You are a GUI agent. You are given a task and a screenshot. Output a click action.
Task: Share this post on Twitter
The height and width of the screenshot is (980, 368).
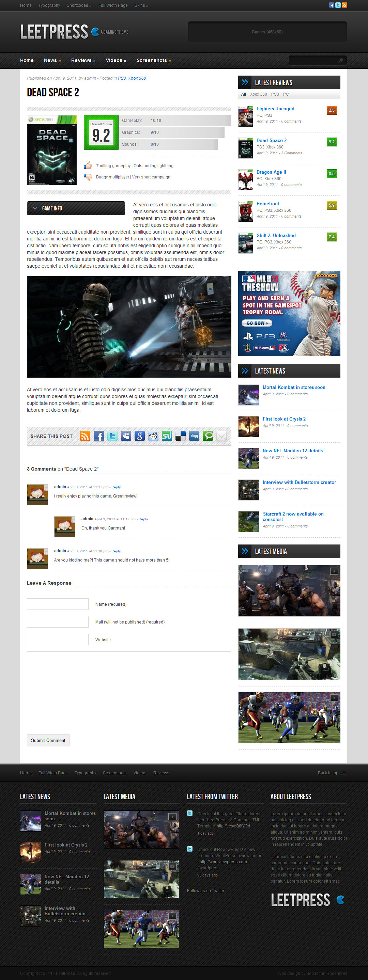113,436
